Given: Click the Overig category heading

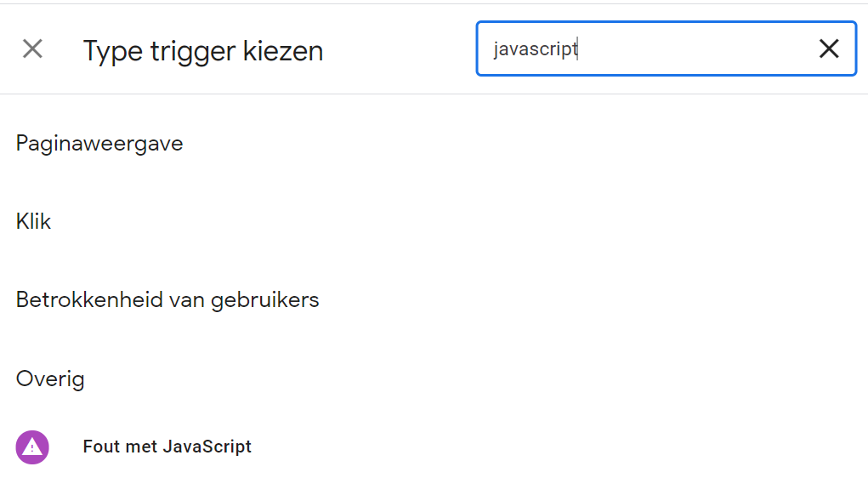Looking at the screenshot, I should click(x=50, y=378).
